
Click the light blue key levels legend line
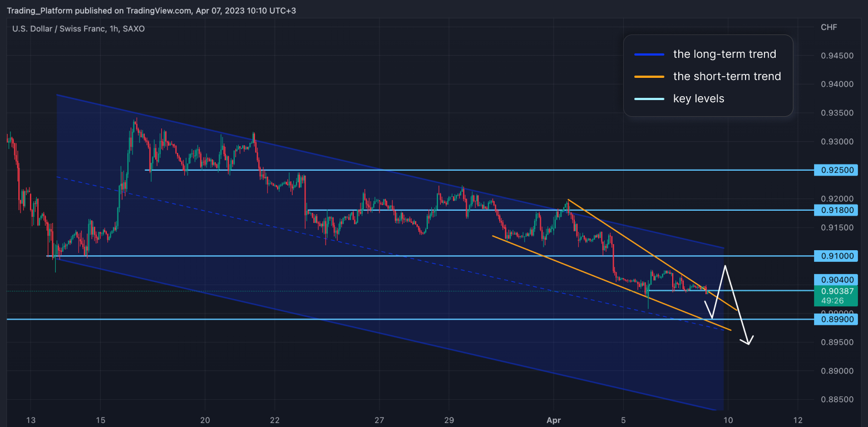649,99
